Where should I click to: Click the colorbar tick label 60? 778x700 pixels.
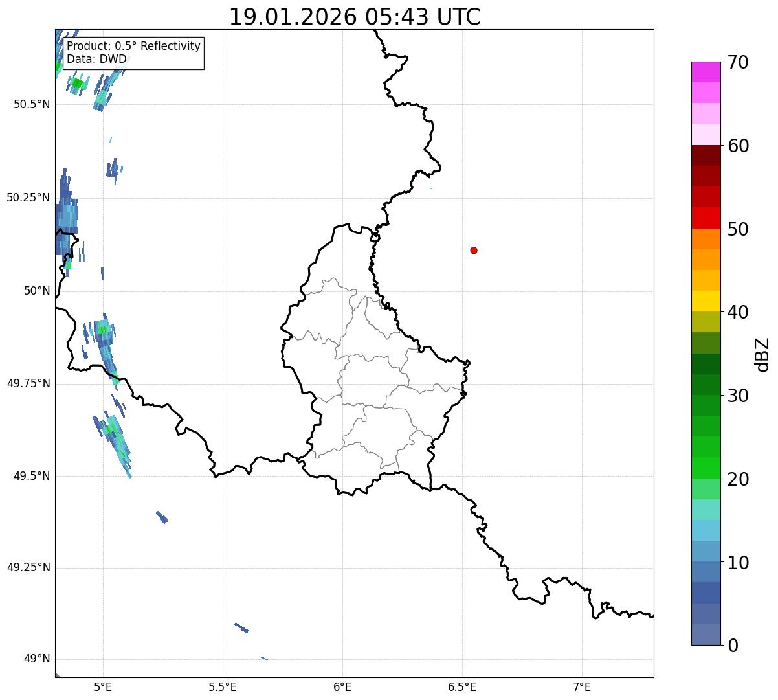pos(738,146)
